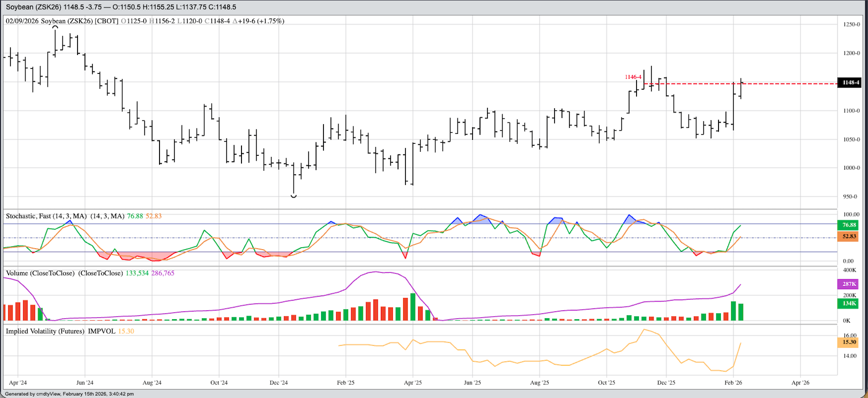Open the Implied Volatility (Futures) panel label

tap(45, 331)
